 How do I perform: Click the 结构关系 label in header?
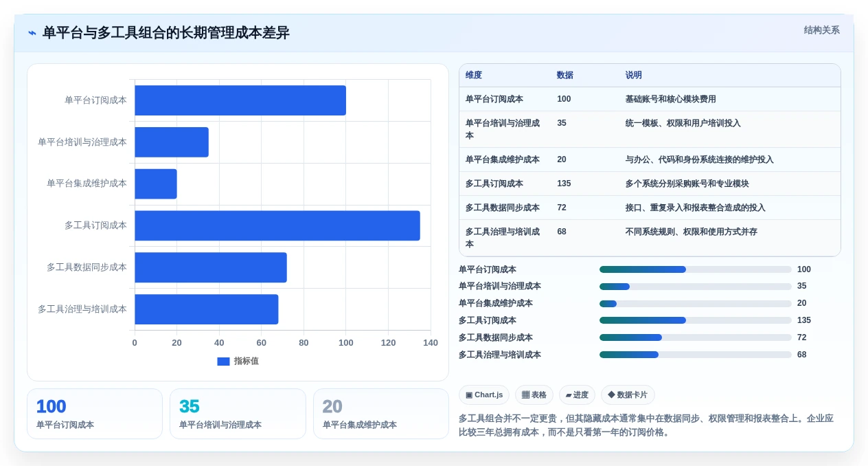821,30
